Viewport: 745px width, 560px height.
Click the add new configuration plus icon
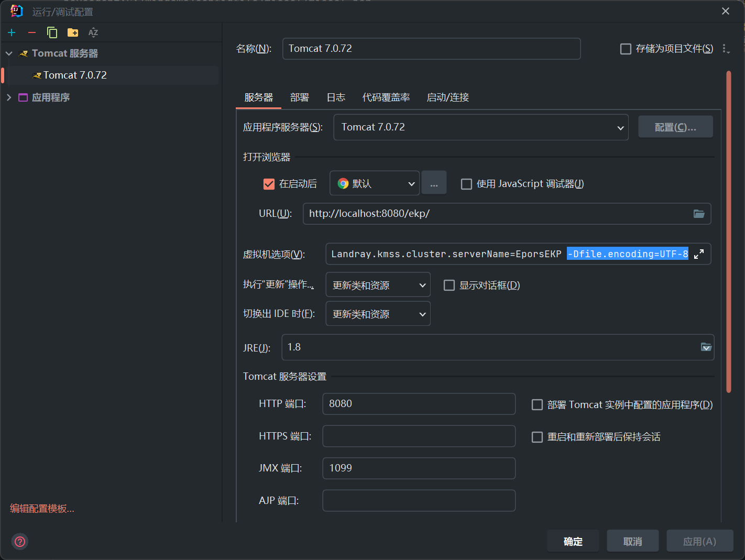pyautogui.click(x=12, y=32)
